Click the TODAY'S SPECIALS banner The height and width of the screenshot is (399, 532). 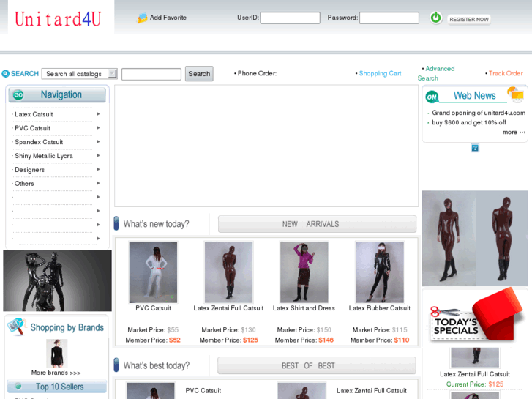click(475, 316)
